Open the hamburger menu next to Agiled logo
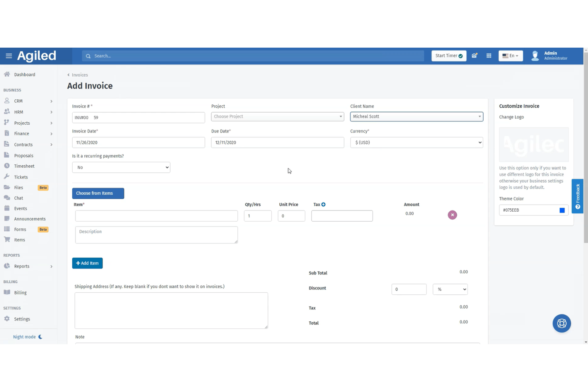The width and height of the screenshot is (588, 392). coord(9,56)
